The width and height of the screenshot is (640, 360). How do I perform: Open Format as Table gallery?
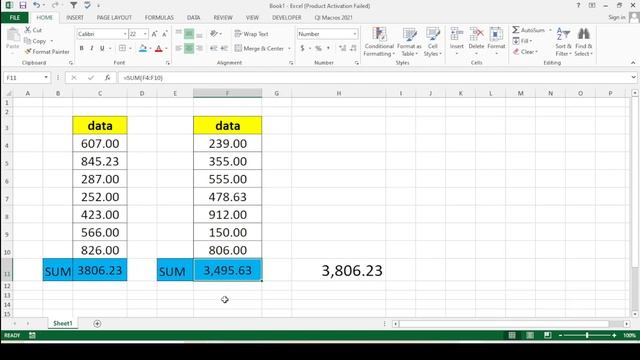coord(409,42)
